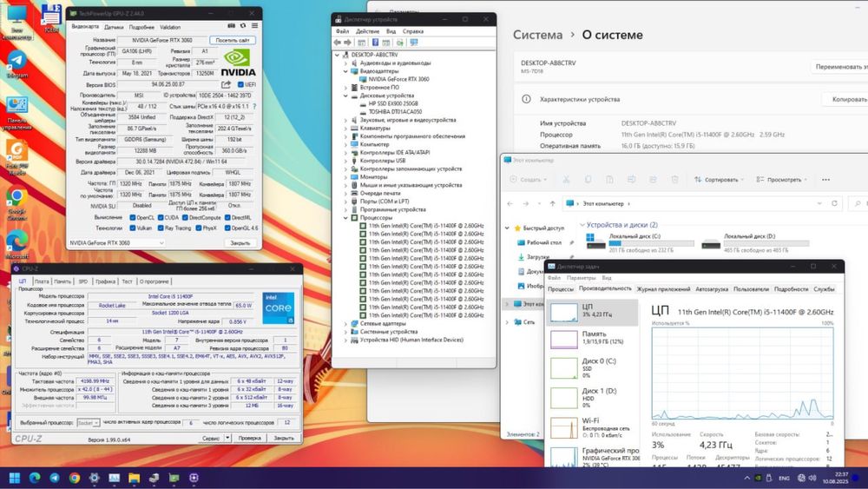The width and height of the screenshot is (868, 489).
Task: Collapse the Дисковые устройства tree node
Action: coord(346,96)
